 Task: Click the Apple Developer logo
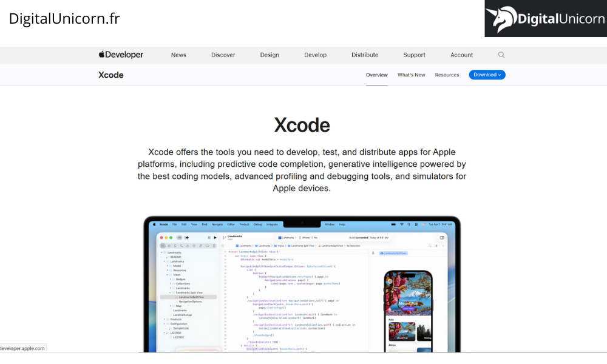tap(120, 55)
